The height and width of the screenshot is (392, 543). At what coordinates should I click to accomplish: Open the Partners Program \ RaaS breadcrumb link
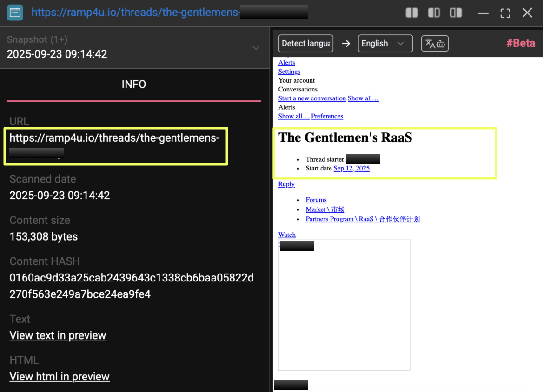(363, 219)
